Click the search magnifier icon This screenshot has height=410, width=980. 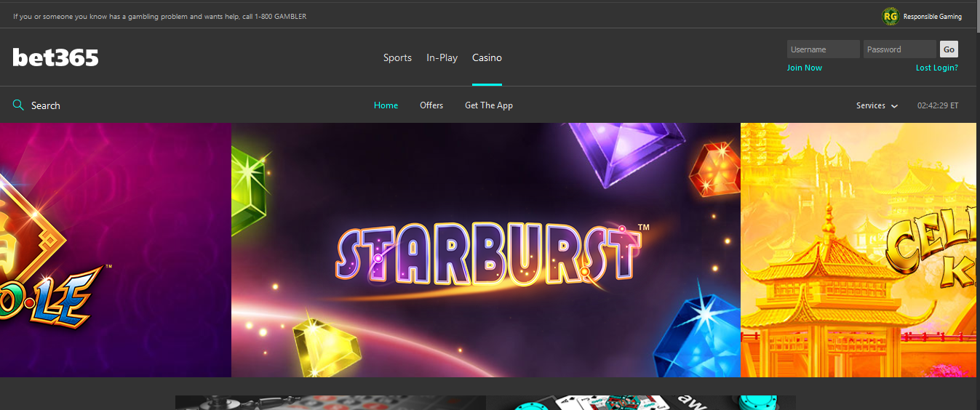pyautogui.click(x=18, y=105)
